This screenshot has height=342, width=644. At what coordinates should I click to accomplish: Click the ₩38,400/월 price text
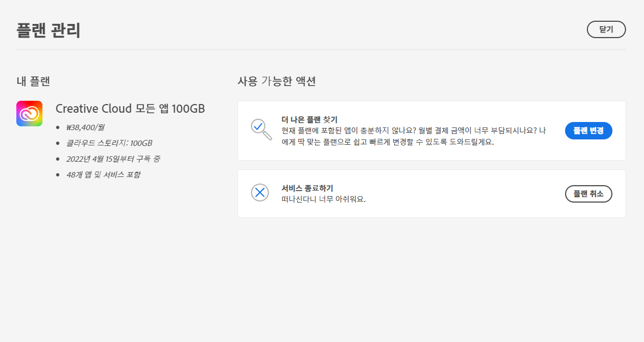point(85,127)
